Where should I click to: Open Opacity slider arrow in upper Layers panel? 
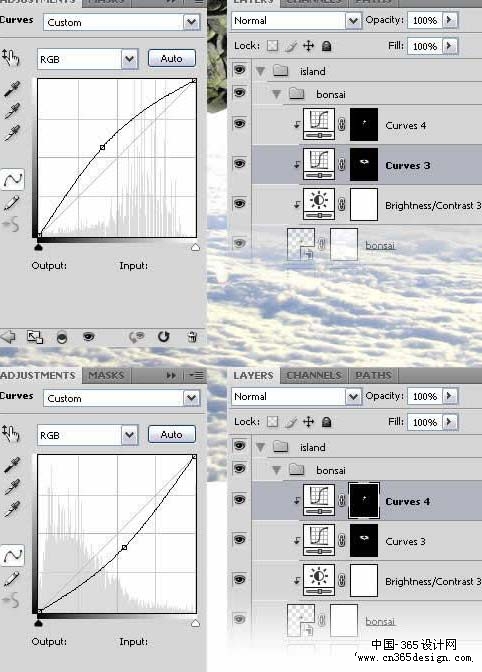coord(449,20)
